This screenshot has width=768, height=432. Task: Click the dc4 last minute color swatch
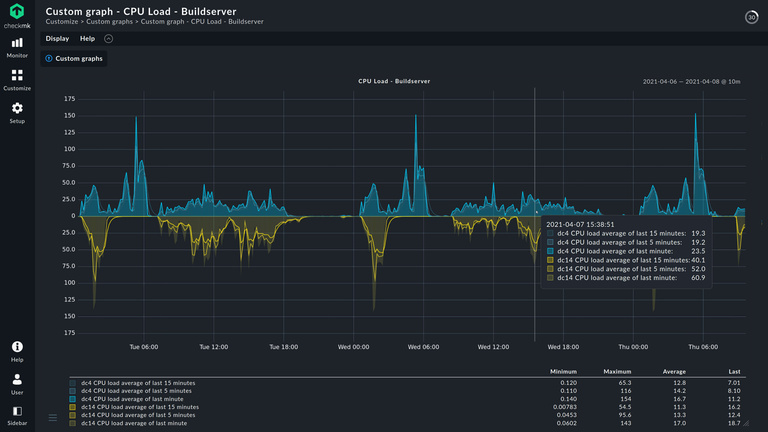point(73,400)
